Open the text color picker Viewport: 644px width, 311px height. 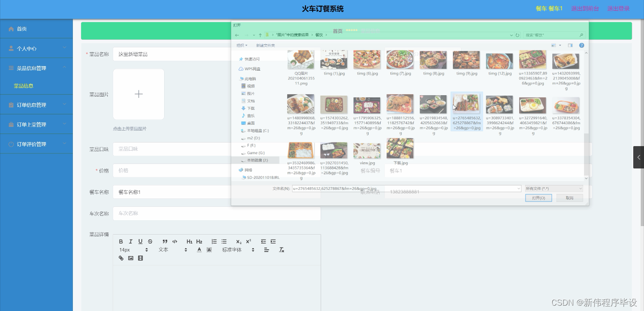click(x=199, y=250)
